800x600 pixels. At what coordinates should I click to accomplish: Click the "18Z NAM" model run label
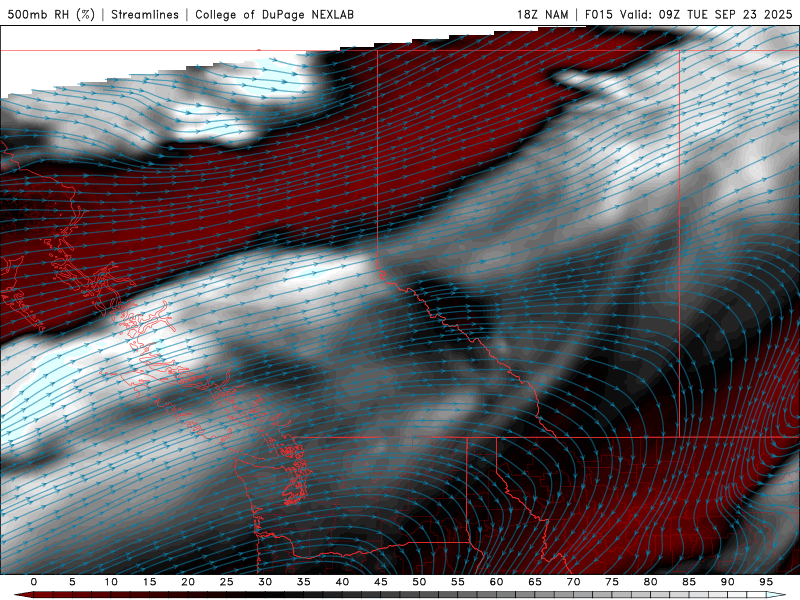coord(542,14)
